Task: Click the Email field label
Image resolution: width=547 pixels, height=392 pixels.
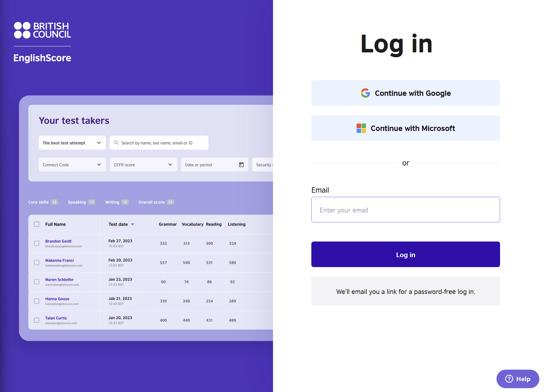Action: pyautogui.click(x=320, y=190)
